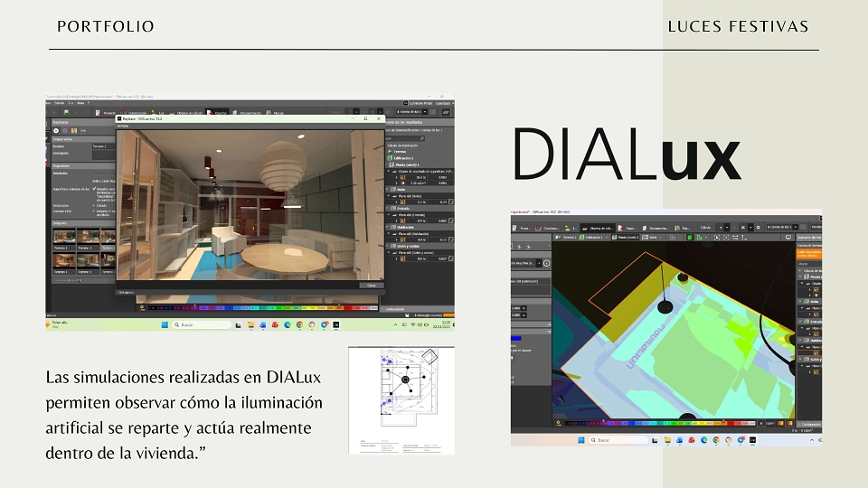Click the blue color swatch in the right screenshot's left panel
Viewport: 868px width, 488px height.
coord(516,338)
